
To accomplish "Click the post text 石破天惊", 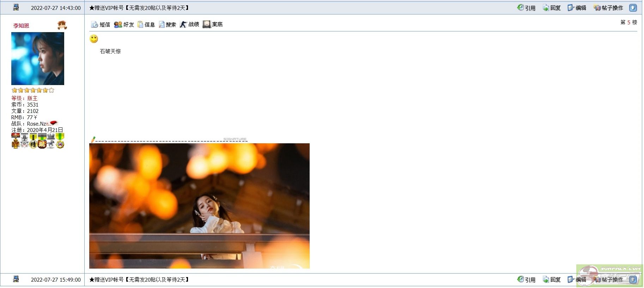I will click(110, 51).
